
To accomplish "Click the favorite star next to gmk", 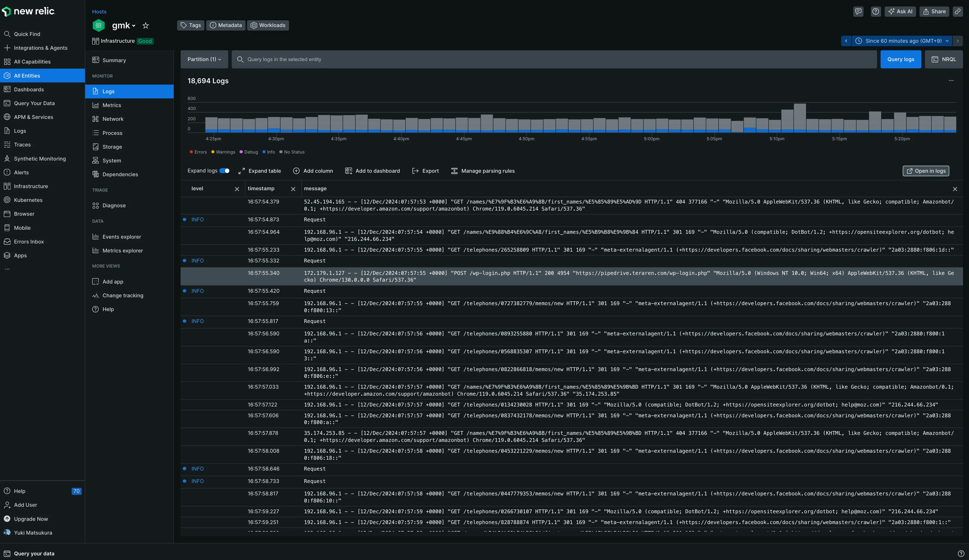I will (145, 26).
